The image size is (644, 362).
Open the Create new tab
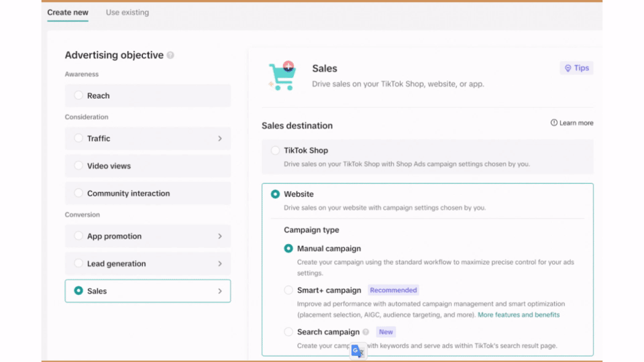point(68,13)
